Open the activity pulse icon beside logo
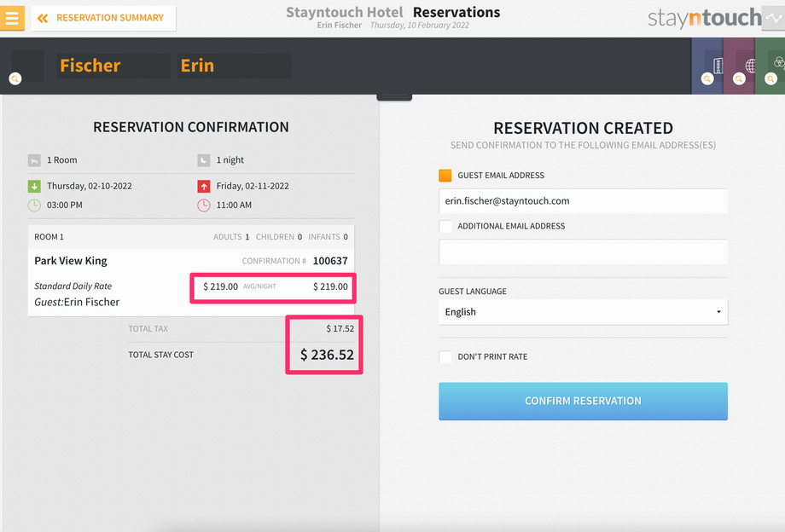The height and width of the screenshot is (532, 785). click(774, 18)
